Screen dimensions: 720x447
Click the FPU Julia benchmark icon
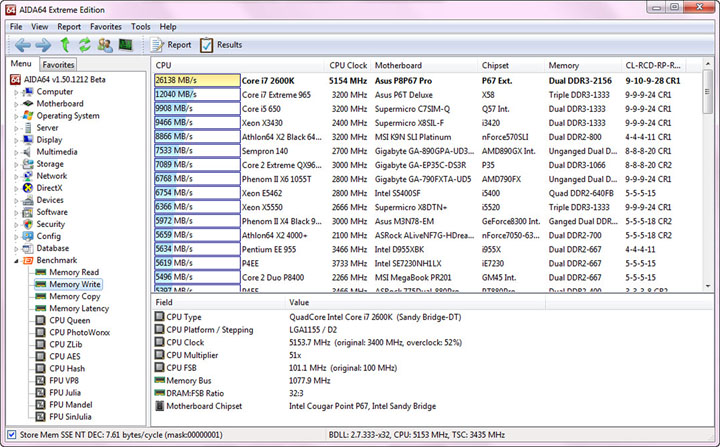tap(40, 392)
